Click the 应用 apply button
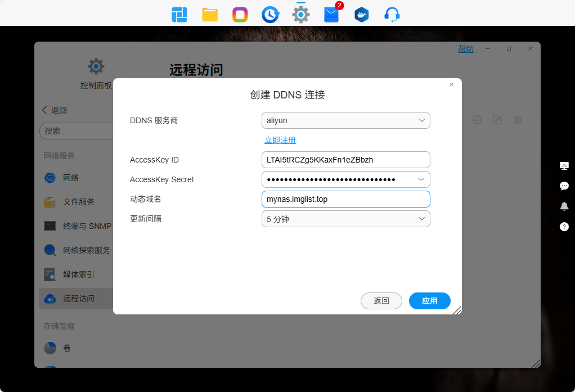575x392 pixels. (x=429, y=301)
